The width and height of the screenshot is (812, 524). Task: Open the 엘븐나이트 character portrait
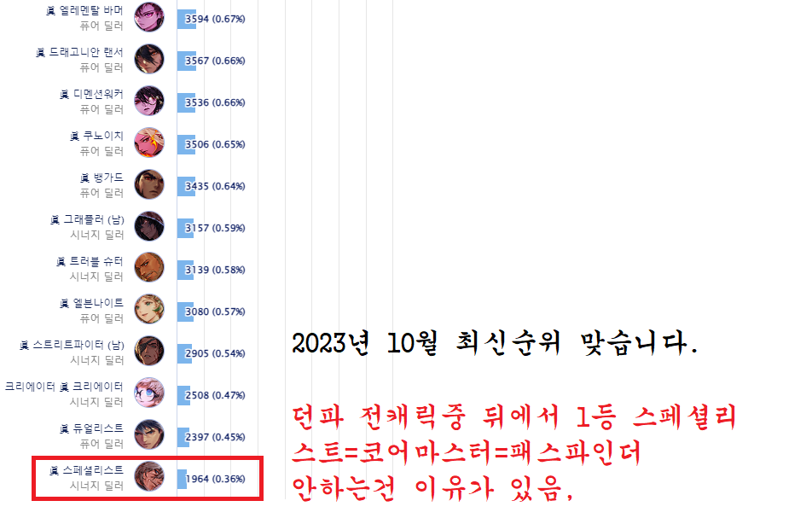(x=149, y=310)
